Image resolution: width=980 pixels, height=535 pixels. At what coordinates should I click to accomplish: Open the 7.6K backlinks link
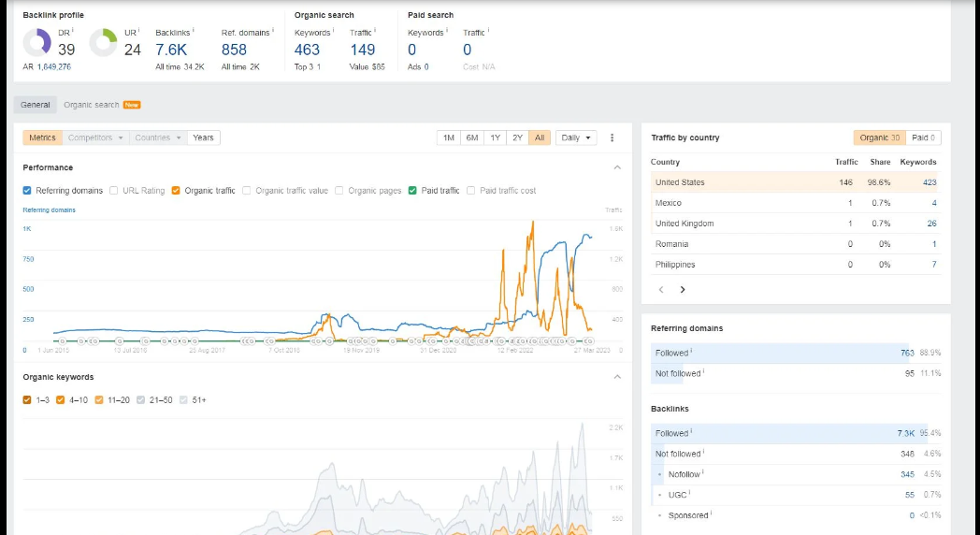coord(171,50)
